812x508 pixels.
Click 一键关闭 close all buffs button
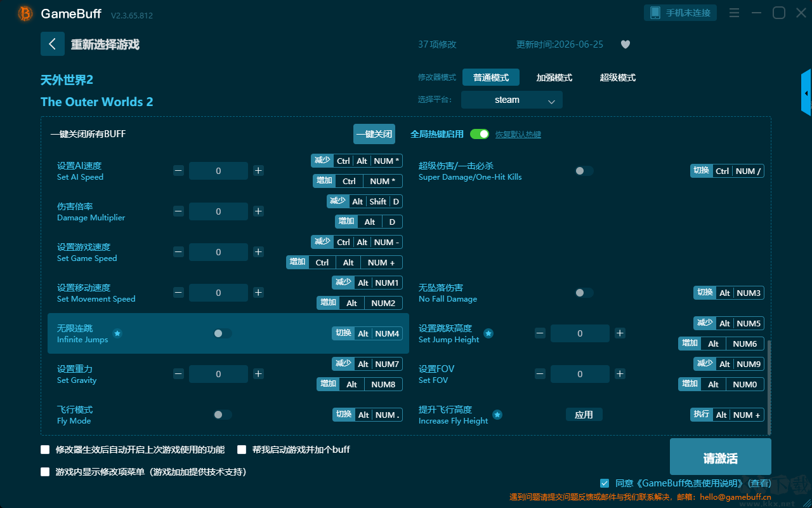tap(374, 134)
